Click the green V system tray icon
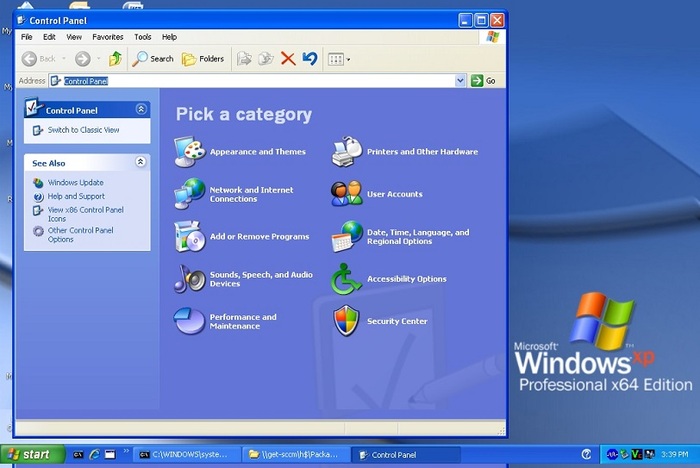 pos(637,455)
